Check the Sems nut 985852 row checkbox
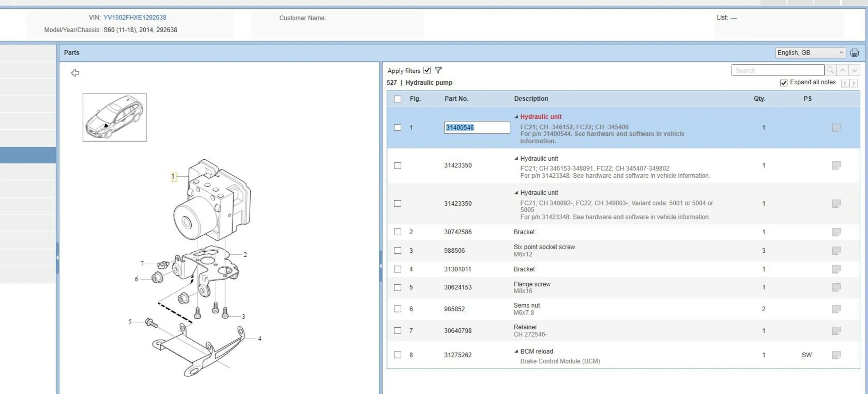This screenshot has width=868, height=394. coord(398,309)
